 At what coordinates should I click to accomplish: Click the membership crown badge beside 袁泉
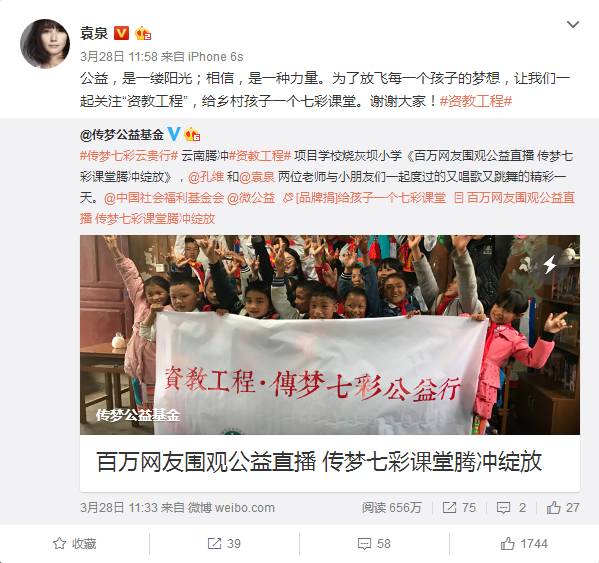[x=143, y=34]
